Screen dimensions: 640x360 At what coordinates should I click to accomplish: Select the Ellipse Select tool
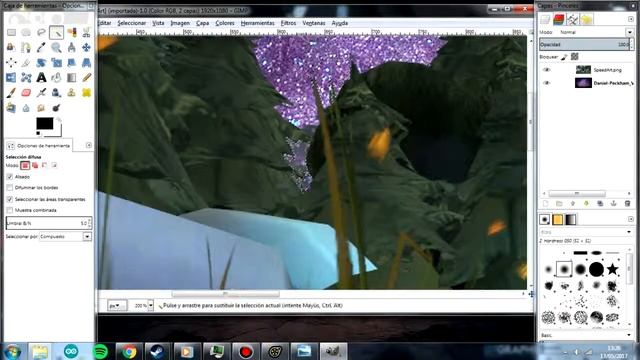[x=26, y=32]
